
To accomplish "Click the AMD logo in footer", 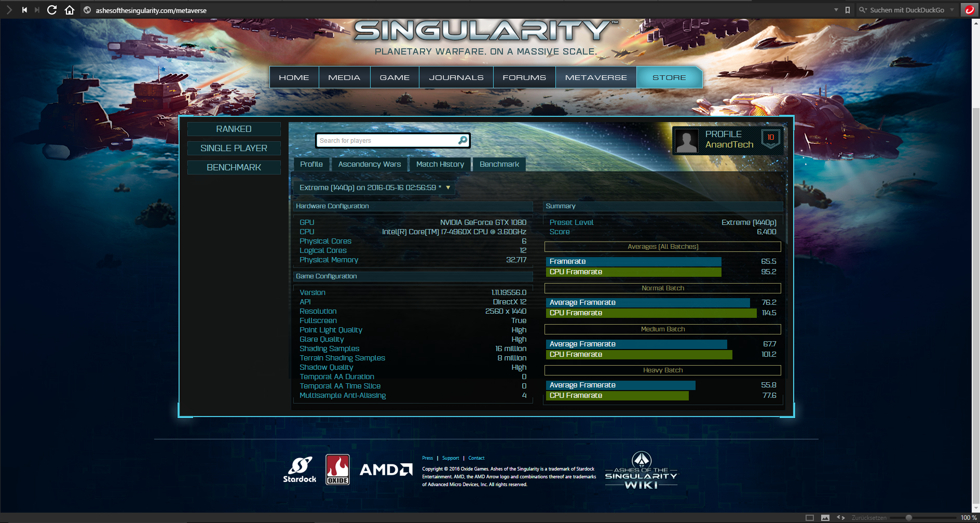I will click(x=386, y=470).
